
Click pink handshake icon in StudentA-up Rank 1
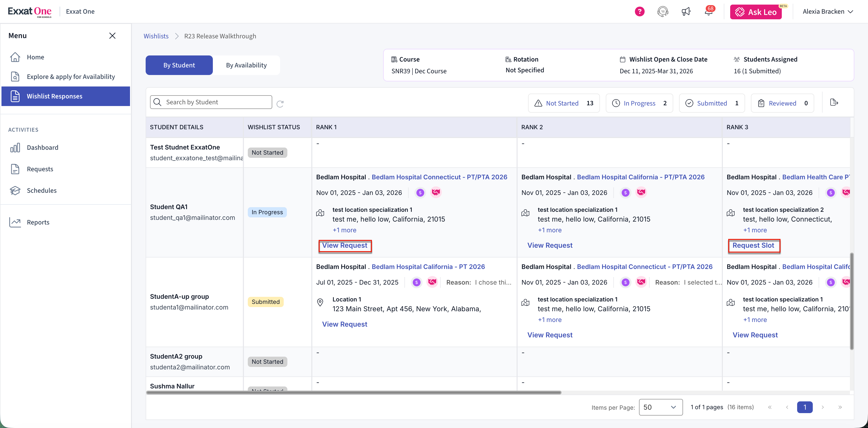click(432, 282)
